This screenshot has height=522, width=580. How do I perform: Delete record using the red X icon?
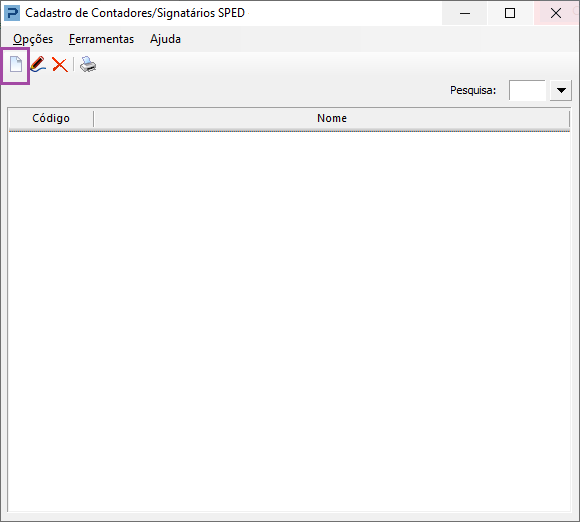[x=60, y=65]
